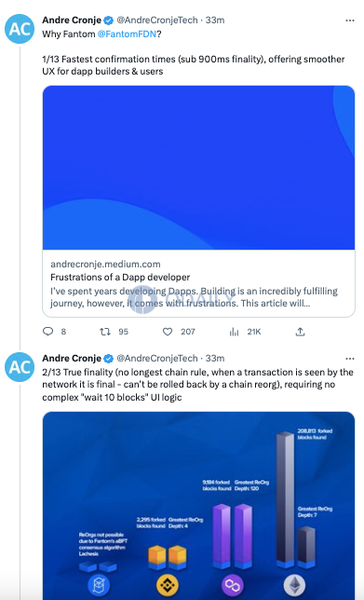Click the reply icon under first tweet
364x600 pixels.
pos(47,332)
